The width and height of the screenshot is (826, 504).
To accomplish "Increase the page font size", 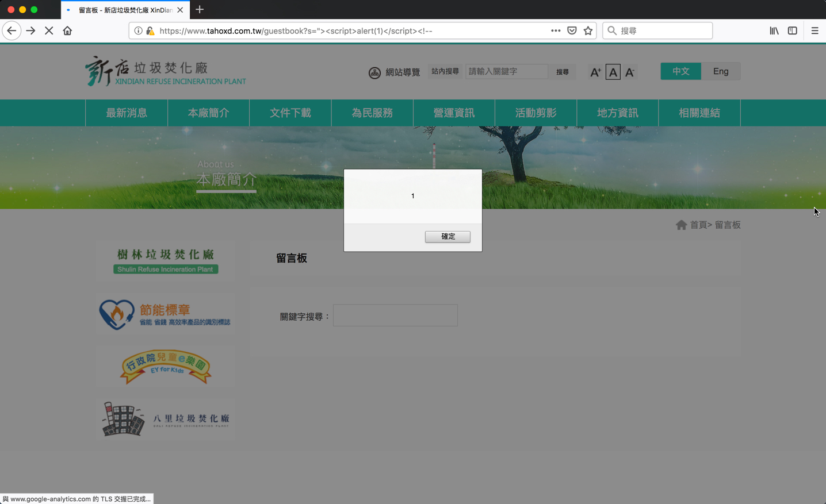I will [595, 72].
